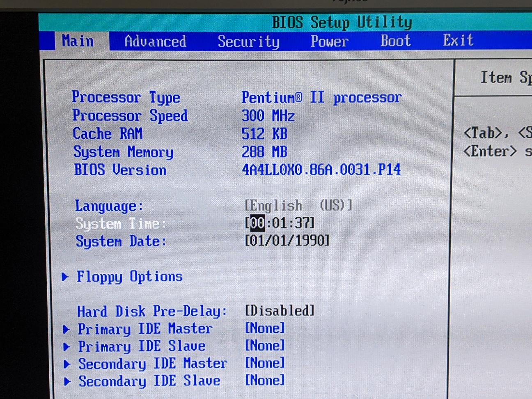Change the Language value English (US)
This screenshot has width=532, height=399.
[x=298, y=205]
